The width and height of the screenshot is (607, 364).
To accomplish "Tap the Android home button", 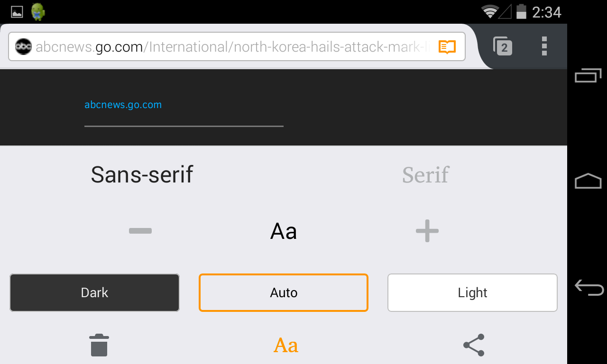I will 588,181.
